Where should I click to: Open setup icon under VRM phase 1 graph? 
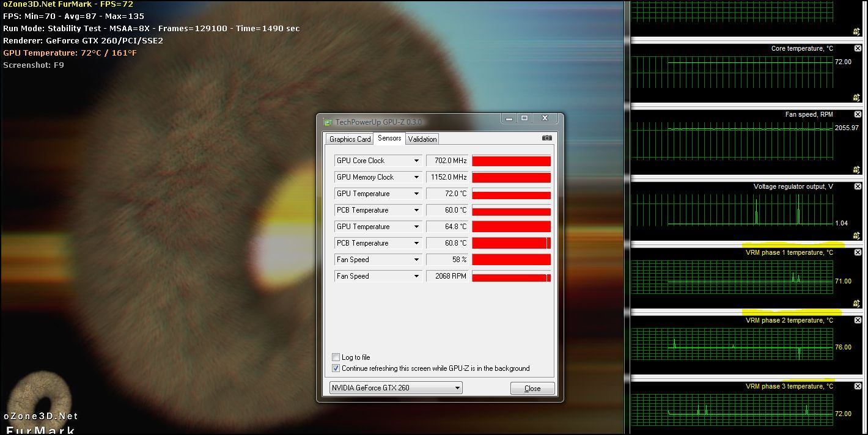pos(857,304)
